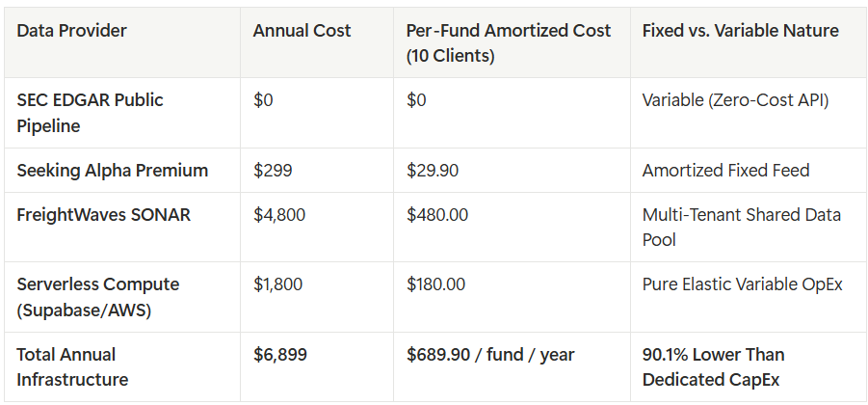The height and width of the screenshot is (405, 868).
Task: Select the Fixed vs. Variable Nature header
Action: click(741, 31)
